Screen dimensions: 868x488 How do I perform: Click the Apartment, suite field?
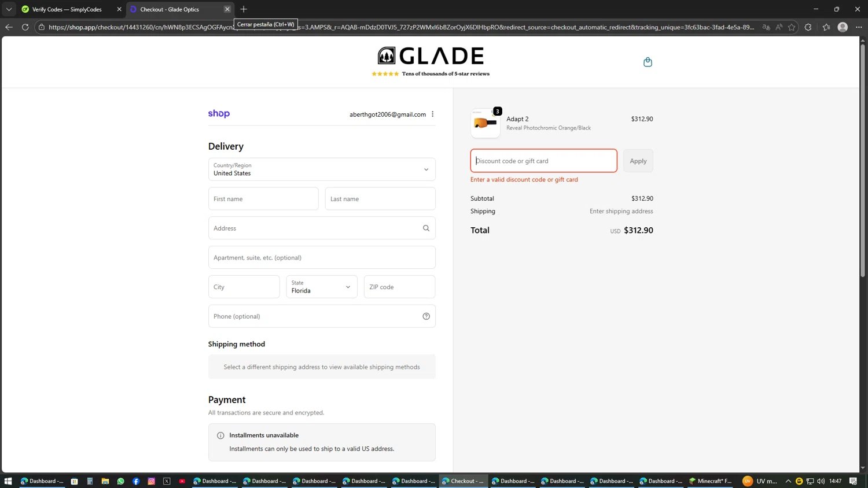[x=322, y=257]
